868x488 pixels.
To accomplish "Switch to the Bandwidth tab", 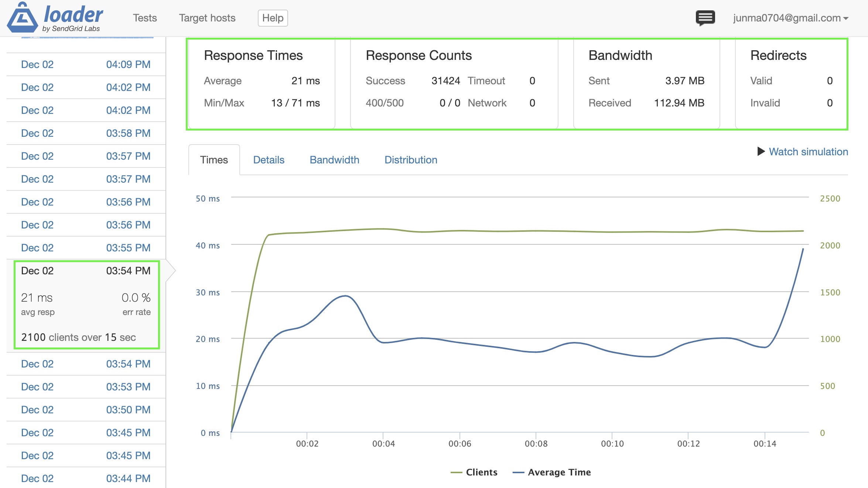I will point(334,160).
